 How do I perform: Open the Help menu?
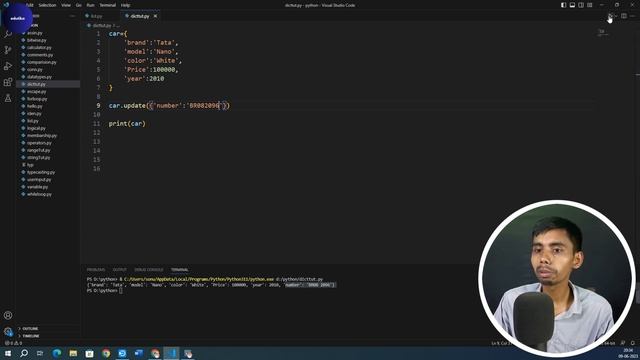click(125, 5)
